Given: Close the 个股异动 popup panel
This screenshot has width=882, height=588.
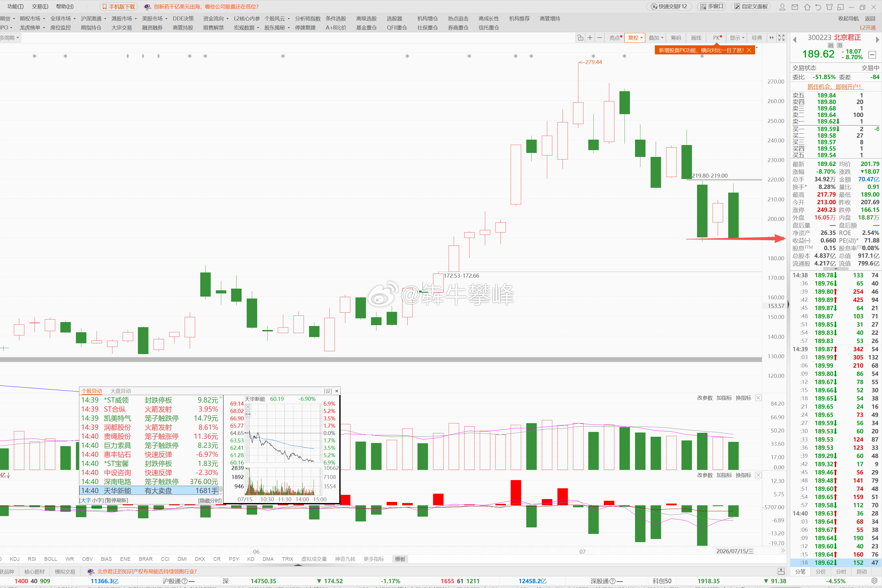Looking at the screenshot, I should [x=337, y=391].
